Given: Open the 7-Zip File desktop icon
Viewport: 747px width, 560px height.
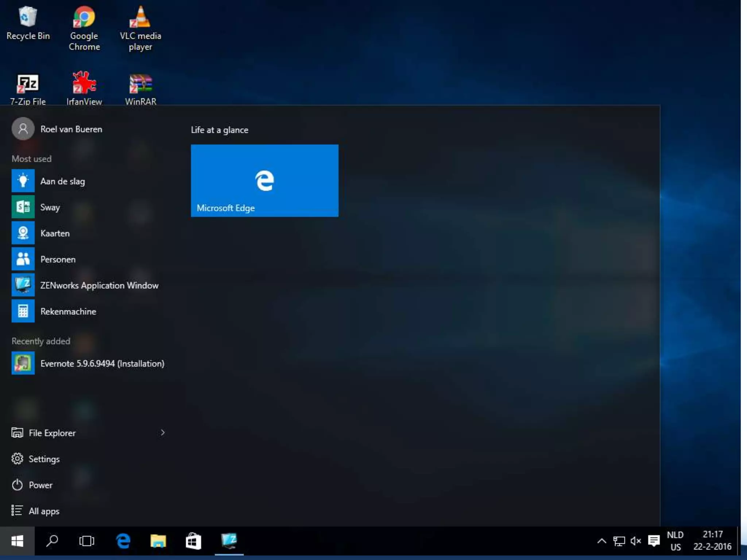Looking at the screenshot, I should click(28, 89).
